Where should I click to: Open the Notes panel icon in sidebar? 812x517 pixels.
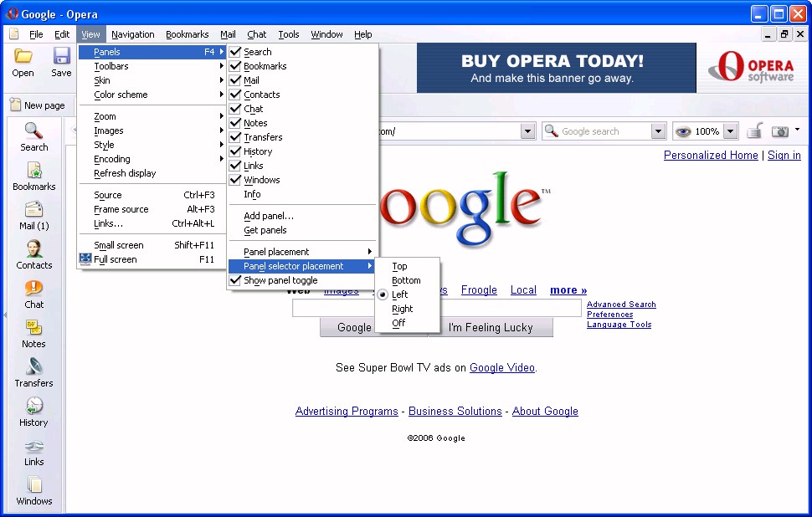click(x=33, y=334)
